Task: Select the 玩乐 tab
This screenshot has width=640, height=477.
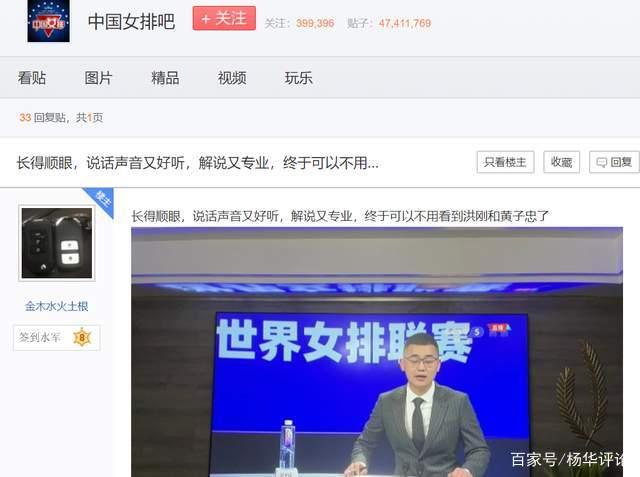Action: coord(298,78)
